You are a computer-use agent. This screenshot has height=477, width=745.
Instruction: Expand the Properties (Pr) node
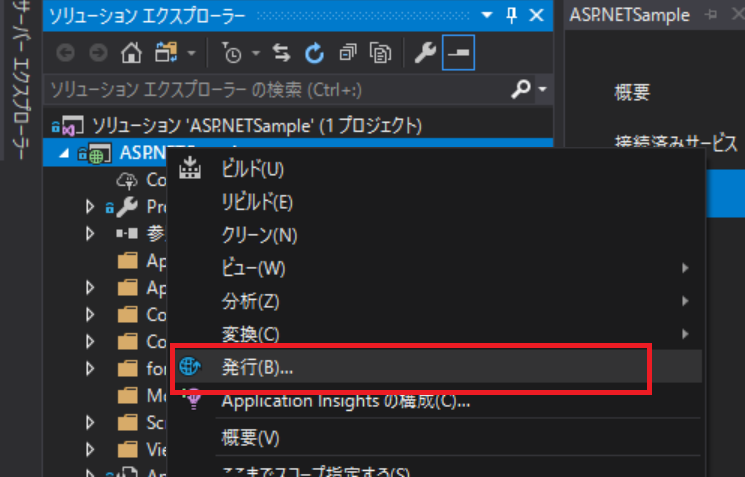tap(89, 207)
